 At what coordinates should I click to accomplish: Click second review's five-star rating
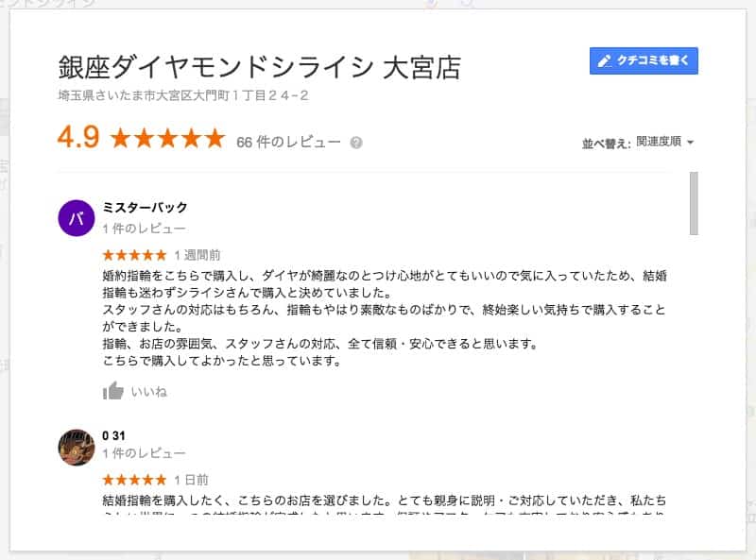pos(134,480)
